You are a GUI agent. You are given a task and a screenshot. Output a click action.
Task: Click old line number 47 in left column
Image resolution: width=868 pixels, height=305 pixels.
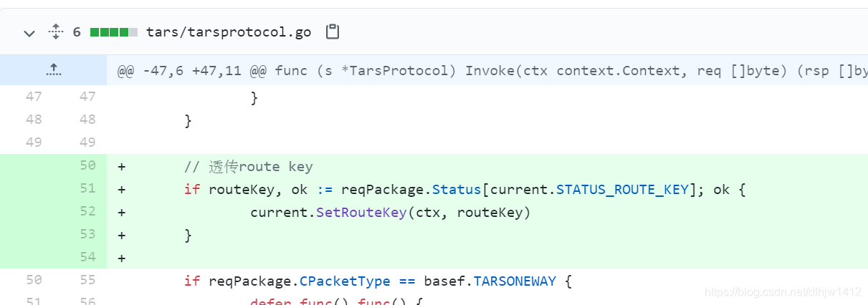(34, 97)
